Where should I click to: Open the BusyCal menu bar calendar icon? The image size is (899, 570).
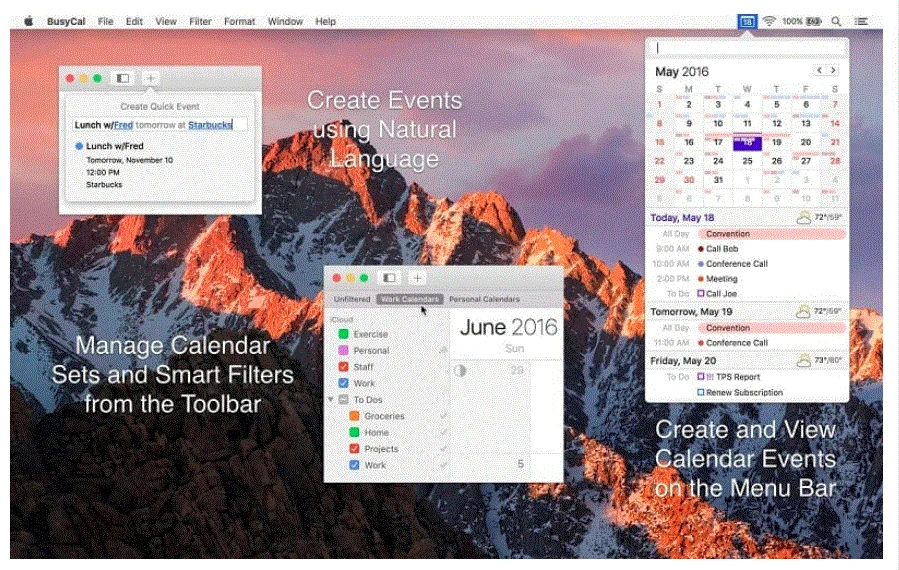(747, 21)
